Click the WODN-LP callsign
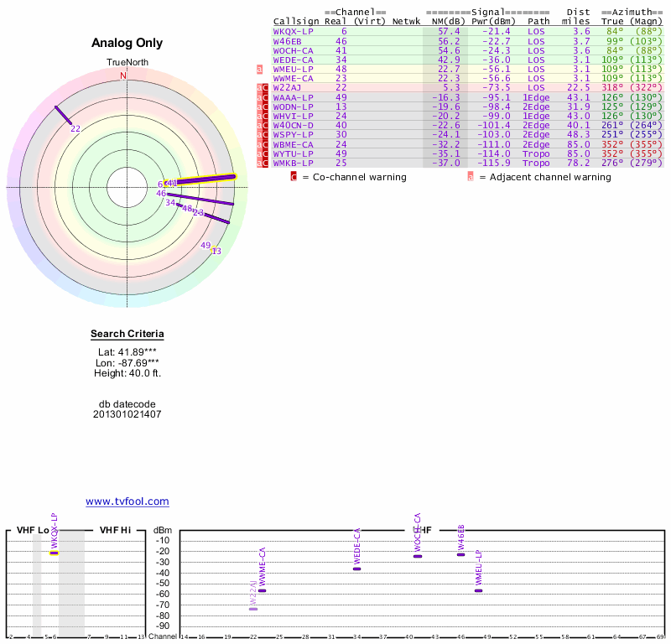671x644 pixels. pos(293,107)
